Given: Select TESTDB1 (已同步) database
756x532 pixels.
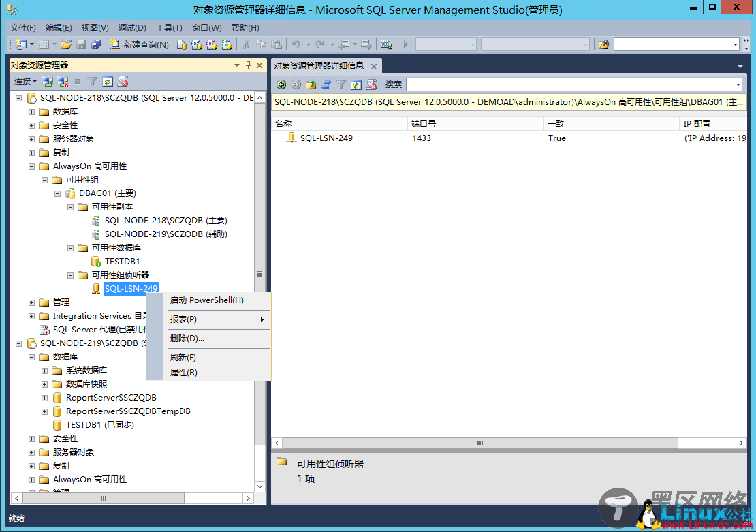Looking at the screenshot, I should 100,425.
